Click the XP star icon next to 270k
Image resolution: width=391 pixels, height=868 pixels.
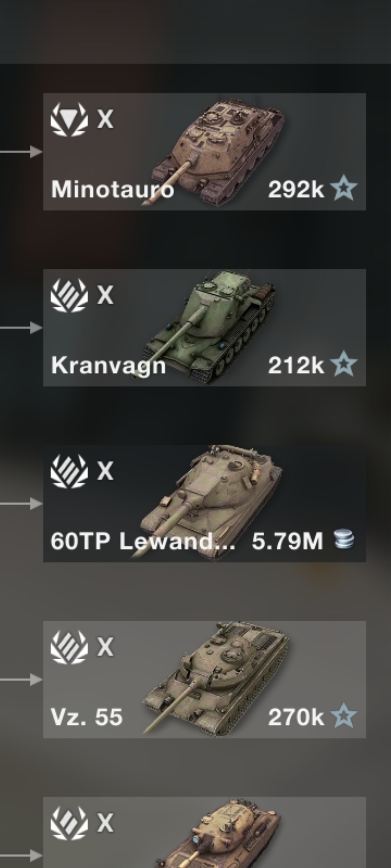click(344, 716)
